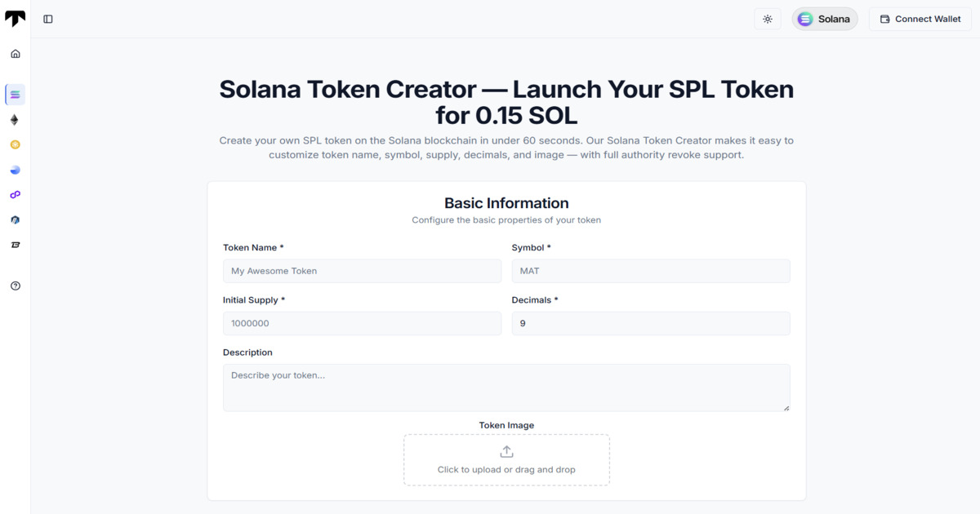Image resolution: width=980 pixels, height=514 pixels.
Task: Select the Ethereum network icon
Action: (15, 119)
